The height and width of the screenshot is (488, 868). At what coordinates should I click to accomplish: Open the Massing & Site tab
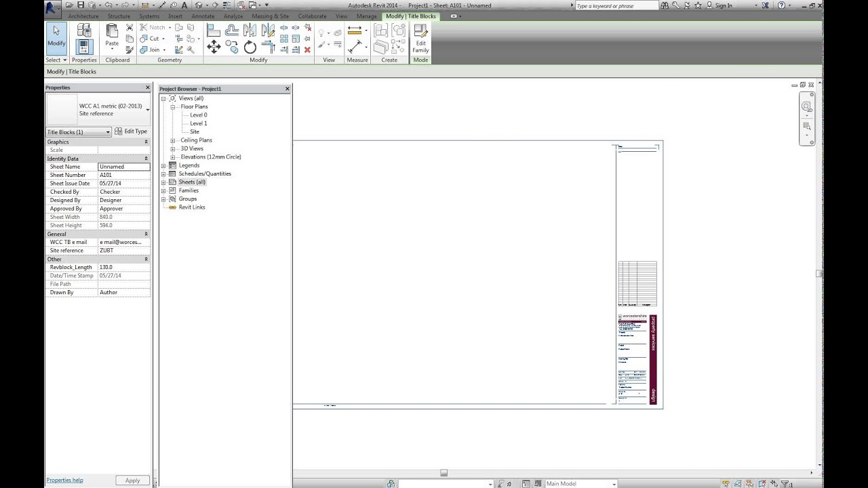point(270,16)
